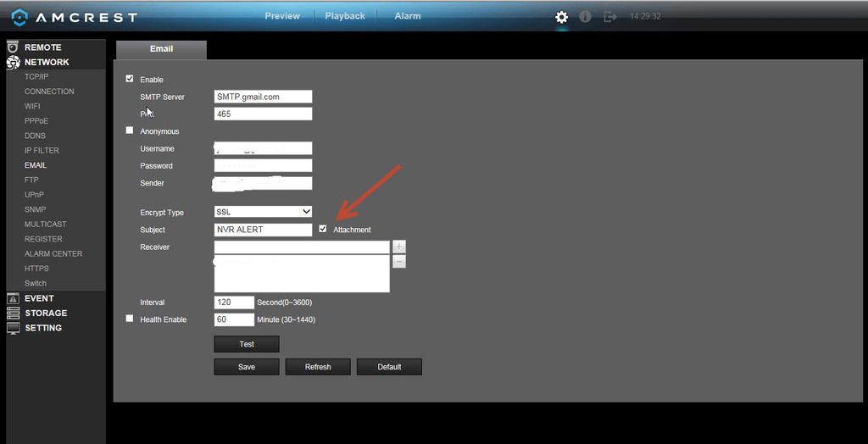Screen dimensions: 868x444
Task: Click the Receiver address input field
Action: pos(302,247)
